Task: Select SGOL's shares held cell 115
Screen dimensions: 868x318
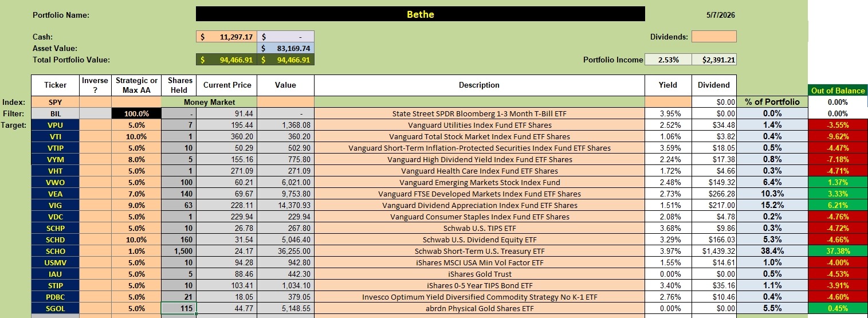Action: [178, 308]
